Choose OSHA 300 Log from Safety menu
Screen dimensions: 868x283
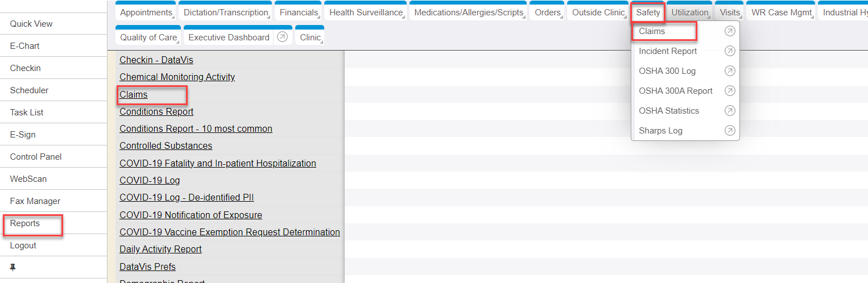667,71
